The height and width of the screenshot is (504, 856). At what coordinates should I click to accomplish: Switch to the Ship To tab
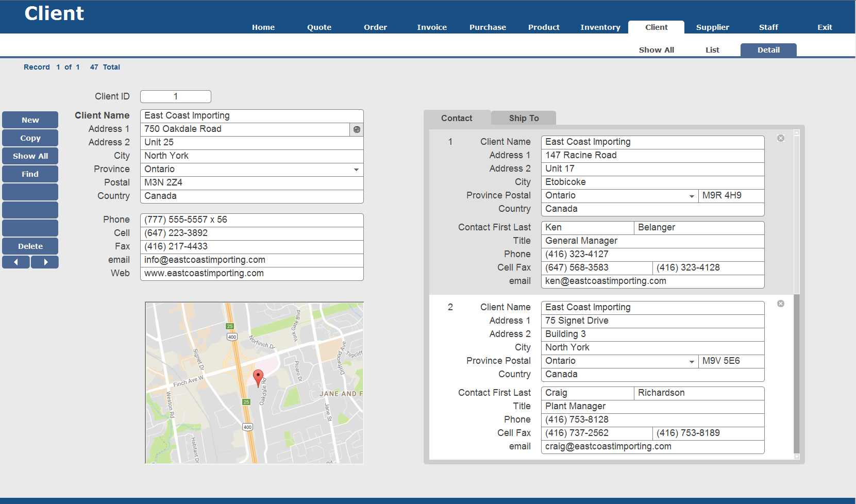coord(524,118)
